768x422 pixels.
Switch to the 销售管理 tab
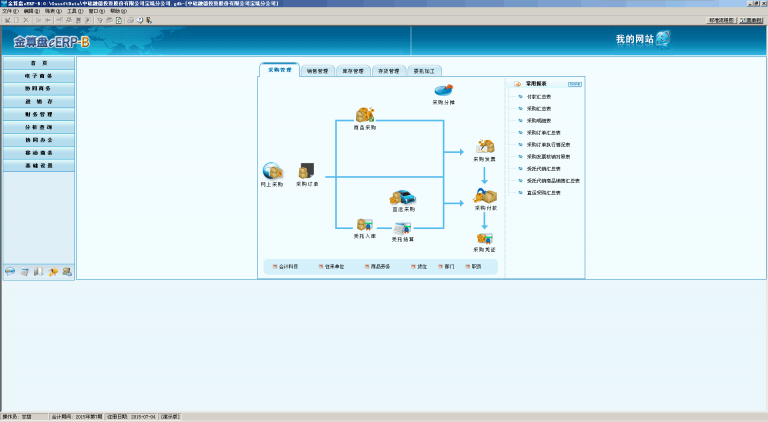317,71
